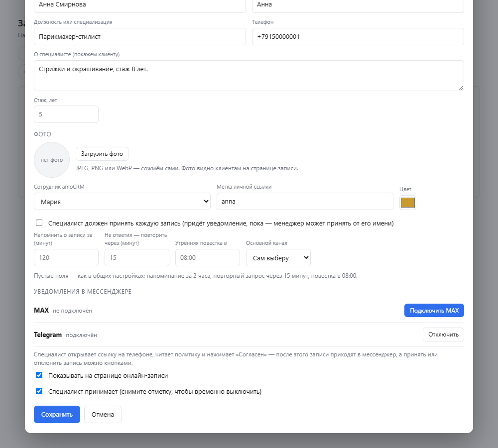Click the Telegram подключён status text
This screenshot has width=498, height=448.
(x=81, y=335)
